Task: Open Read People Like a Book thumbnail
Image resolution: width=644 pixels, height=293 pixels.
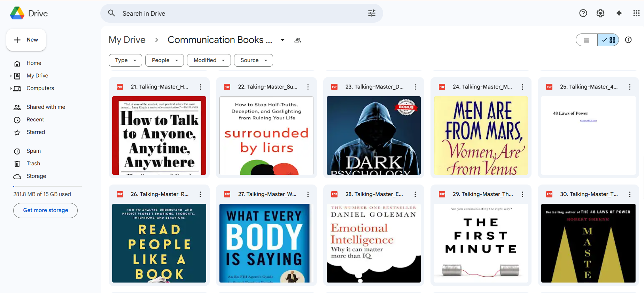Action: point(159,243)
